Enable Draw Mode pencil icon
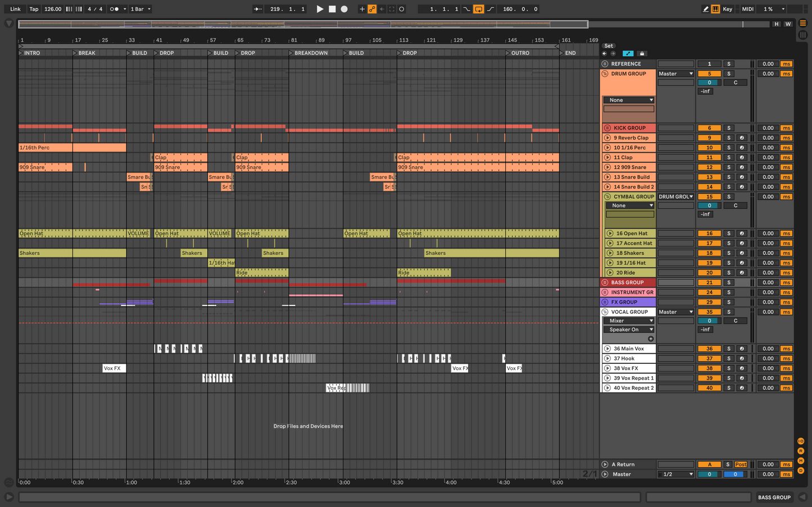 706,9
